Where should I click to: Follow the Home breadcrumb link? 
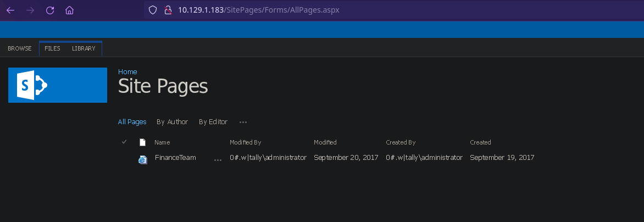click(x=127, y=72)
